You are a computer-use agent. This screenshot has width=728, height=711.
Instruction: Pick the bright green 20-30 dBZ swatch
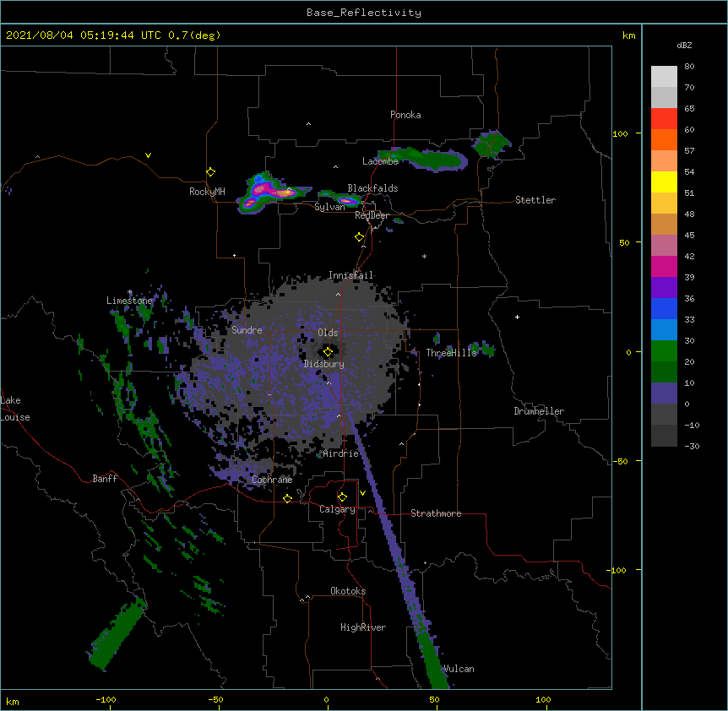click(x=664, y=351)
